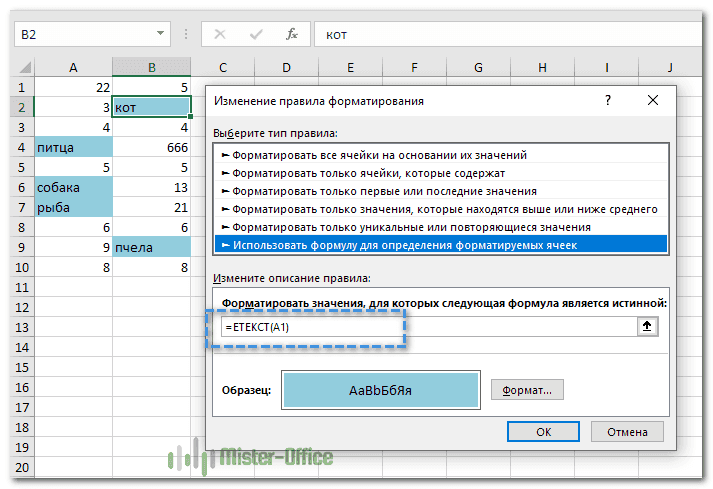This screenshot has height=489, width=713.
Task: Select rule type use formula option
Action: click(x=441, y=245)
